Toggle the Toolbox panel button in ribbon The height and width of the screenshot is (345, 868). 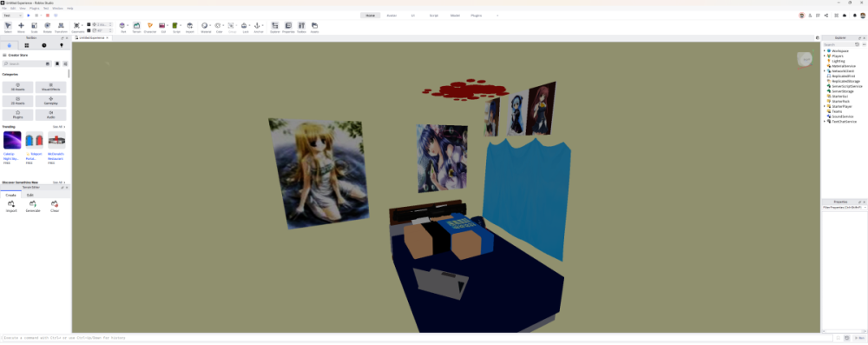click(x=302, y=28)
